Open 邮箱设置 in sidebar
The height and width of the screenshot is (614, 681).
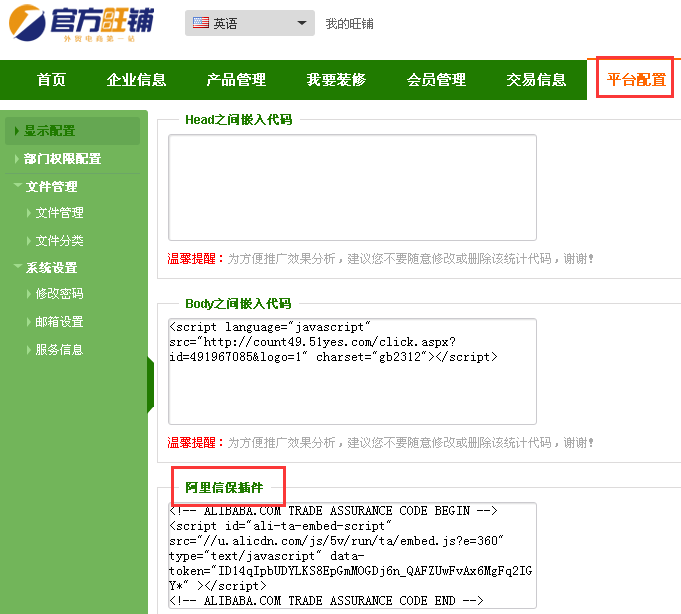(x=60, y=322)
